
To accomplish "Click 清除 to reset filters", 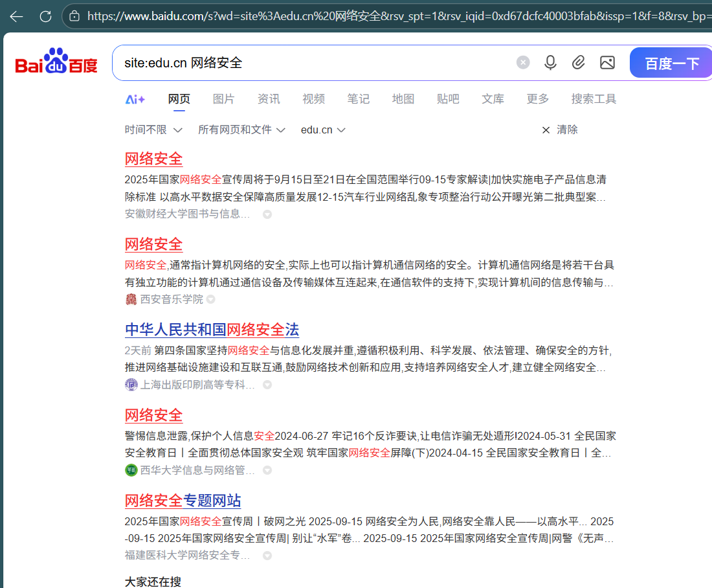I will tap(567, 130).
